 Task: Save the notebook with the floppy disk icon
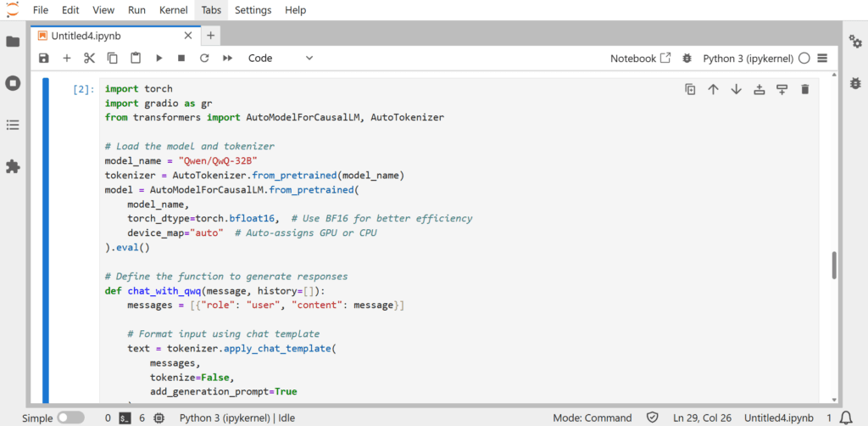[44, 59]
